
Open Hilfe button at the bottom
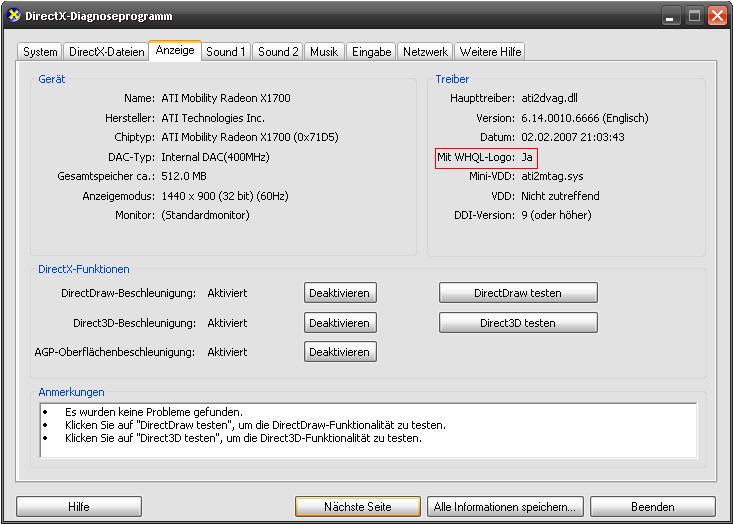[x=79, y=507]
